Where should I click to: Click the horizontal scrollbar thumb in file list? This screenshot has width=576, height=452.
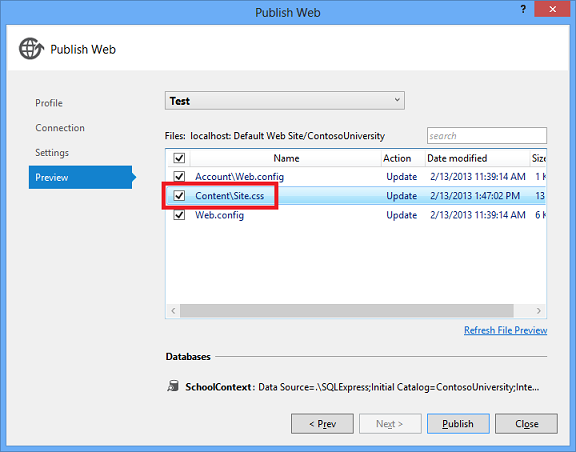(x=346, y=311)
